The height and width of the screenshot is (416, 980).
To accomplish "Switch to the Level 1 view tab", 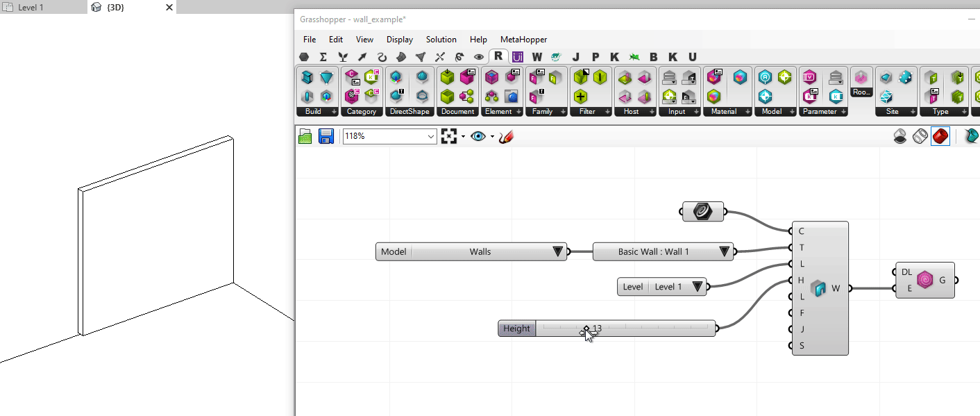I will pos(30,7).
